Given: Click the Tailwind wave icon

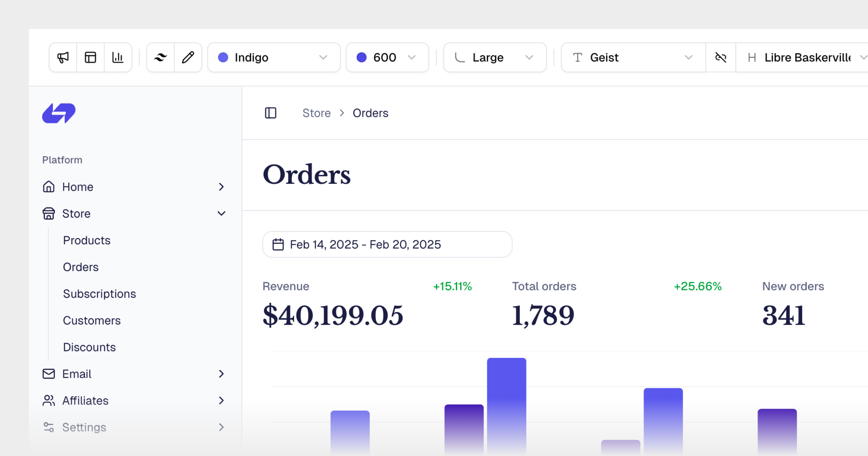Looking at the screenshot, I should point(161,58).
